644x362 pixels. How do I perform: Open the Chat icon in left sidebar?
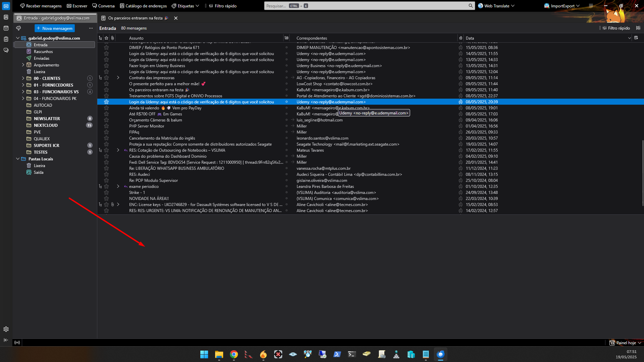click(6, 50)
